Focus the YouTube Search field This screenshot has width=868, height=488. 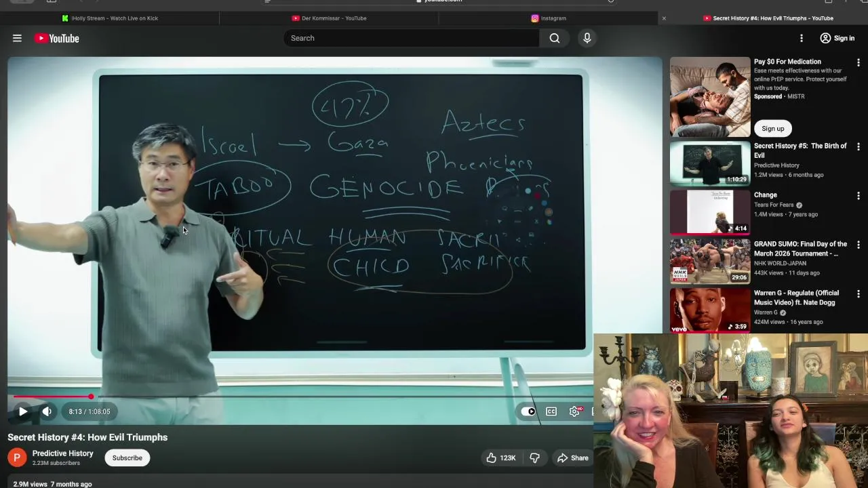pos(413,38)
